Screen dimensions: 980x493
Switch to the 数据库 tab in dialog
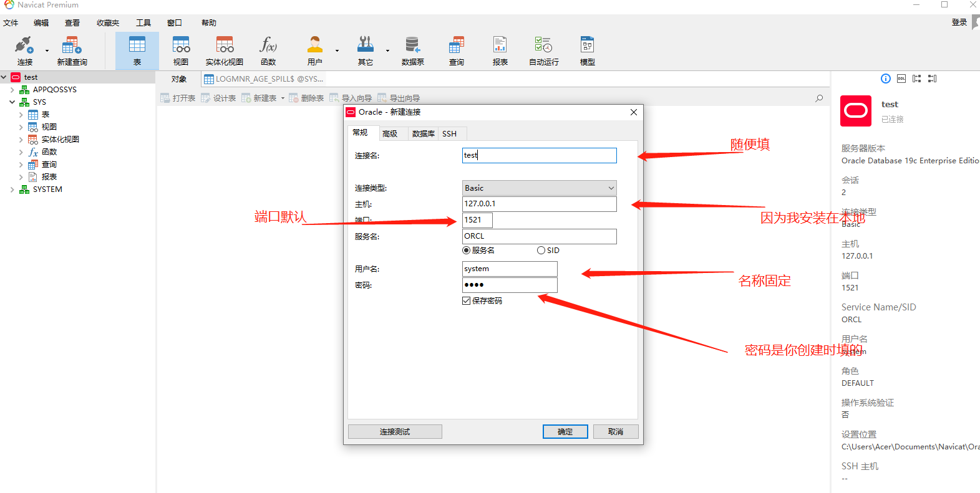[x=424, y=134]
